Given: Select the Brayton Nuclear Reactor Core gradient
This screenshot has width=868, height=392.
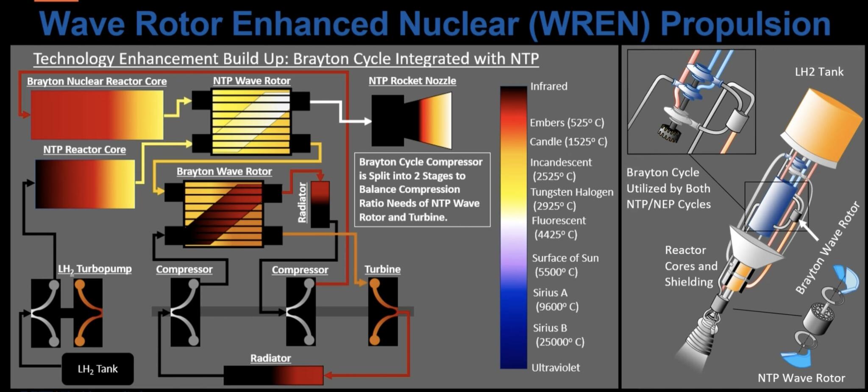Looking at the screenshot, I should click(97, 115).
